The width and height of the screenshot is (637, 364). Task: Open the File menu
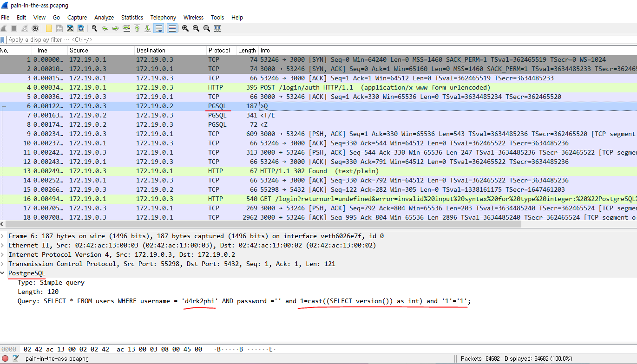[5, 17]
